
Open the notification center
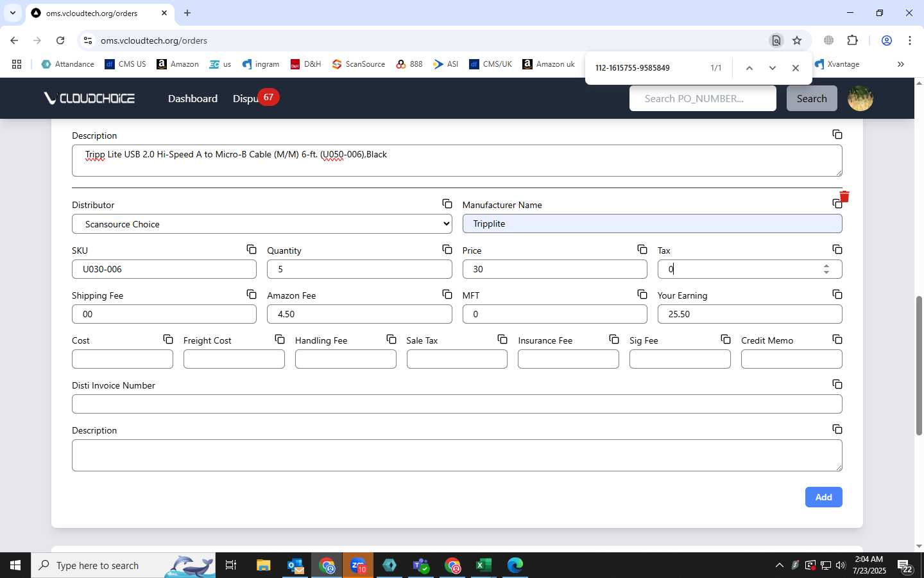click(905, 566)
